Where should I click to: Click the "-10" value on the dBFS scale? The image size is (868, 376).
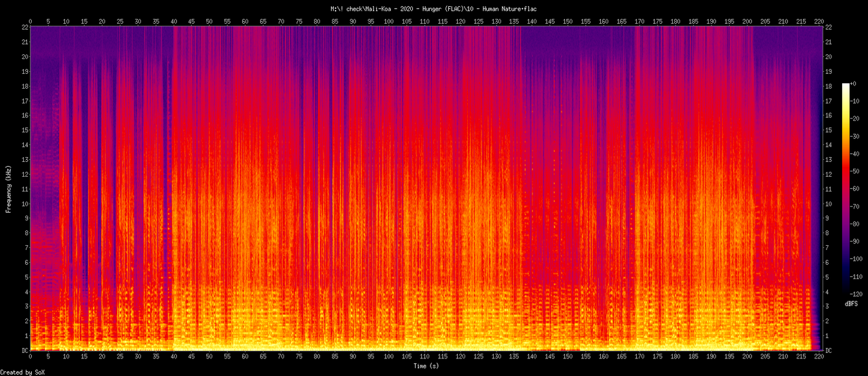click(x=854, y=101)
